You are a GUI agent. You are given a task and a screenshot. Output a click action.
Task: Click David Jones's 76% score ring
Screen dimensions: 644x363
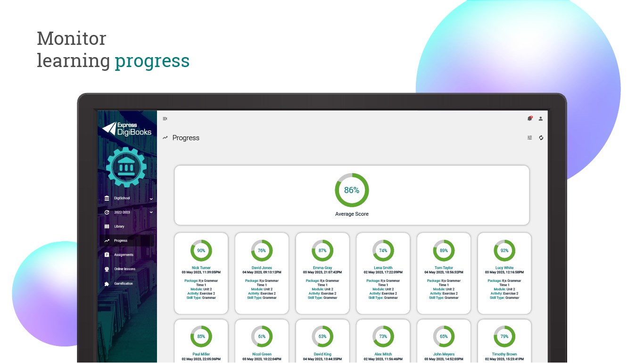(x=262, y=251)
